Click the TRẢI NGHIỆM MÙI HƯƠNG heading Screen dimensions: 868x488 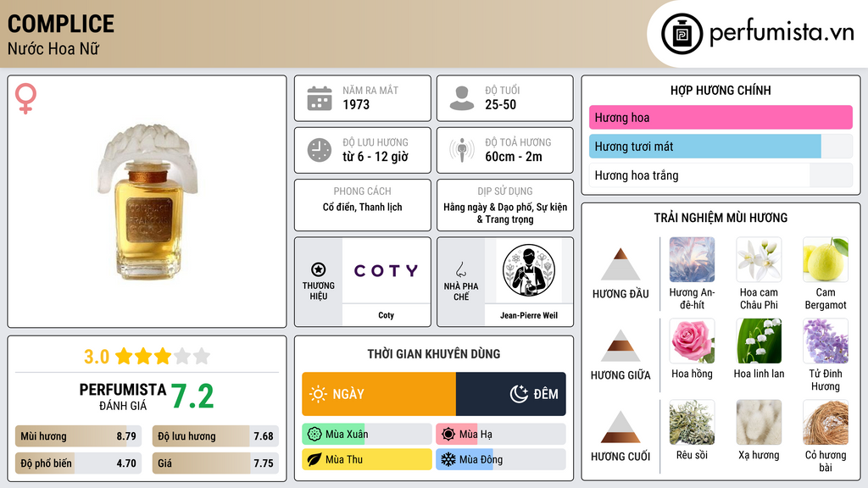pyautogui.click(x=721, y=218)
